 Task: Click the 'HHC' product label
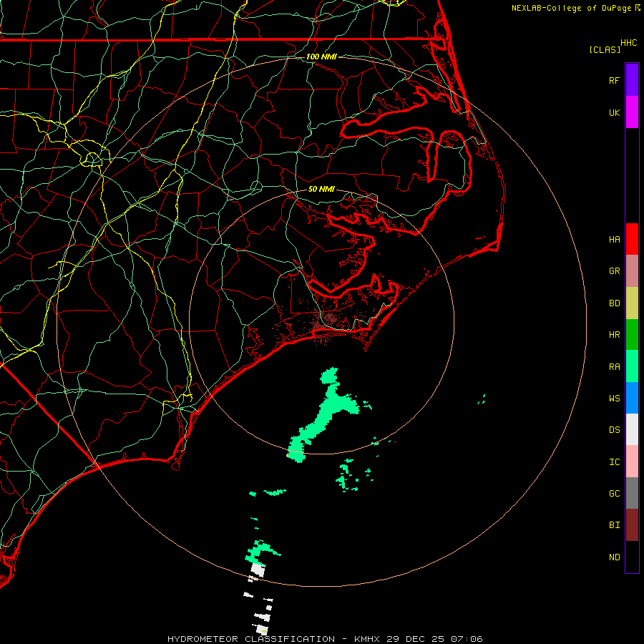tap(629, 43)
